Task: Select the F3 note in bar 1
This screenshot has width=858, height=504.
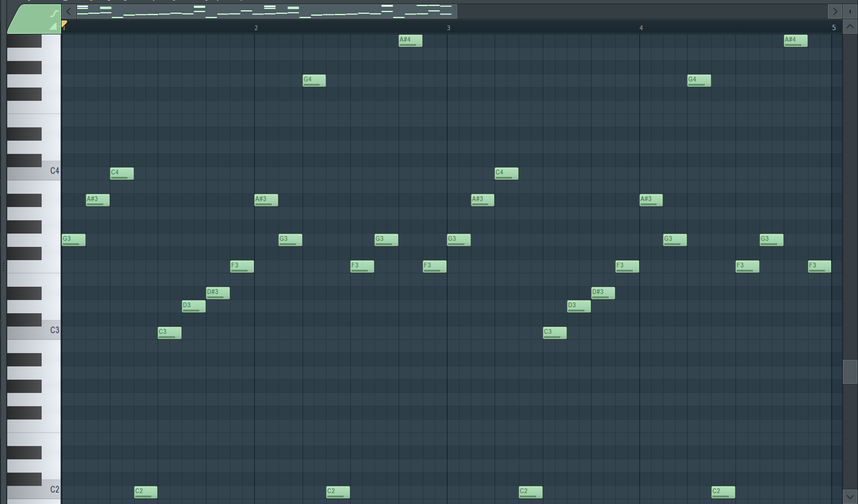Action: 242,266
